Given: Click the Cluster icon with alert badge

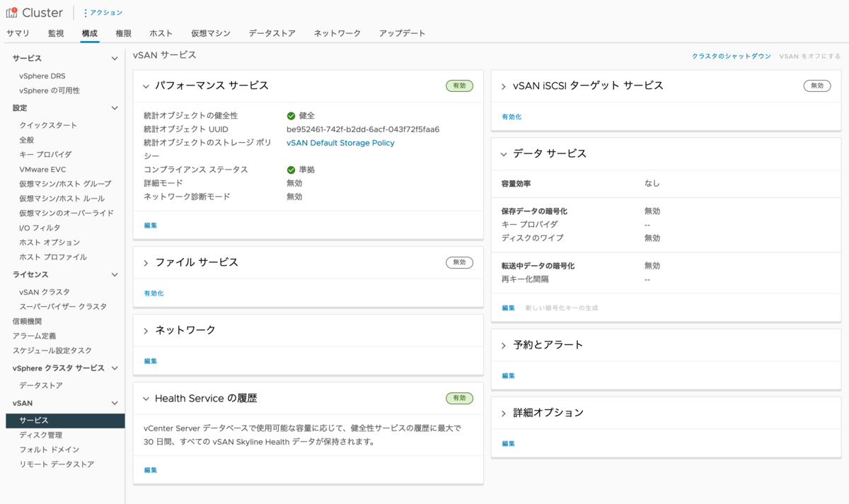Looking at the screenshot, I should (11, 12).
